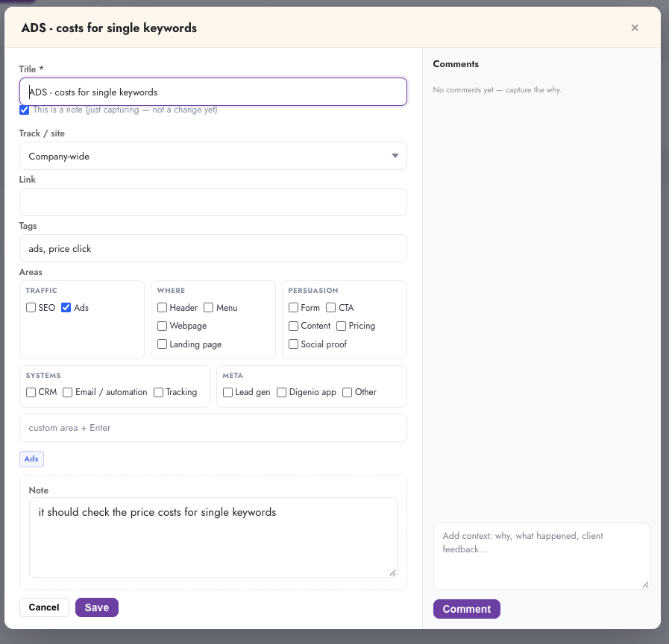Image resolution: width=669 pixels, height=644 pixels.
Task: Check the Digenio app checkbox
Action: click(x=281, y=392)
